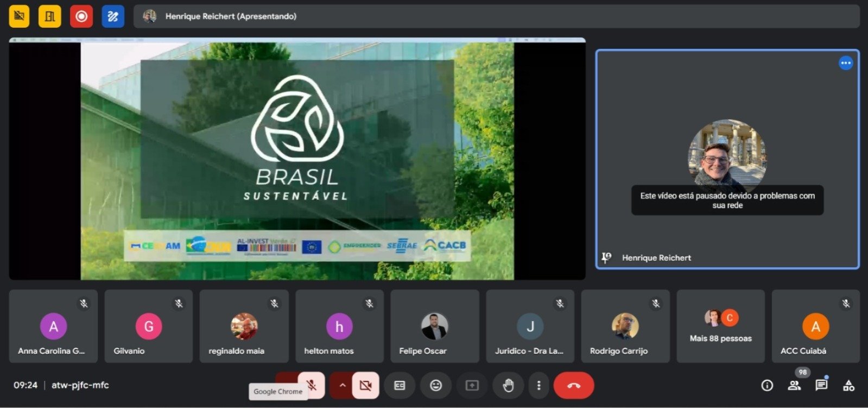
Task: Open the three-dot options on Henrique Reichert's tile
Action: [845, 63]
